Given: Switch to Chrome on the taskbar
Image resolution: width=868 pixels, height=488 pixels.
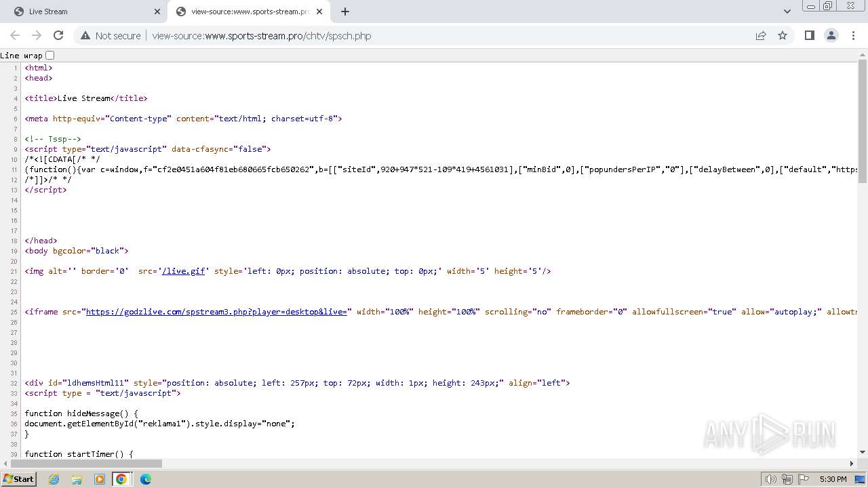Looking at the screenshot, I should pyautogui.click(x=121, y=479).
